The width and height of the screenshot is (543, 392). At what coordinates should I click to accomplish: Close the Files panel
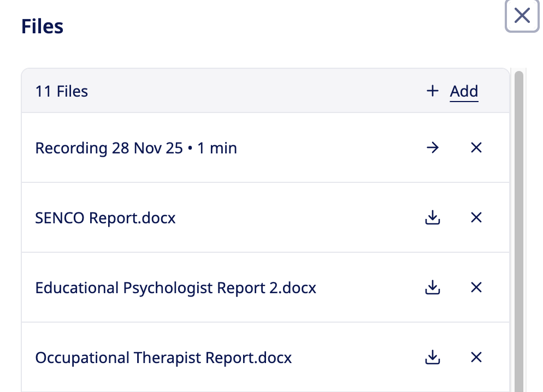522,16
